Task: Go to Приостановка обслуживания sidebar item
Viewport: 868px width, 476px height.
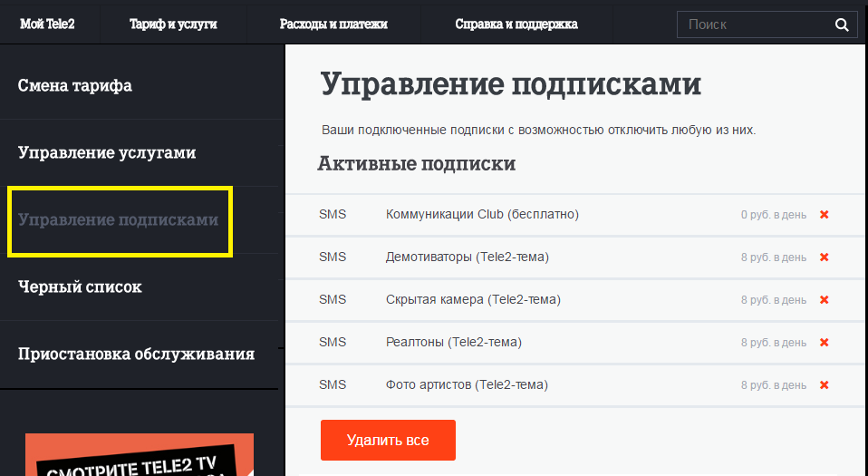Action: (x=136, y=354)
